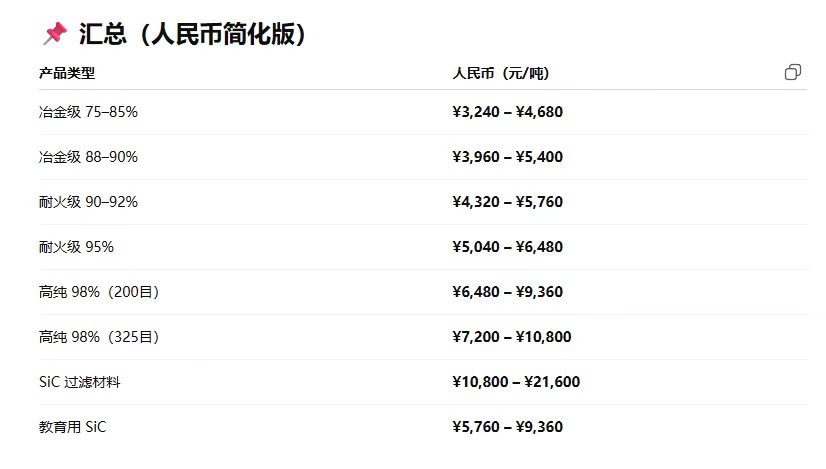Click the 高纯 98%（200目）row label
The width and height of the screenshot is (826, 469).
click(99, 291)
